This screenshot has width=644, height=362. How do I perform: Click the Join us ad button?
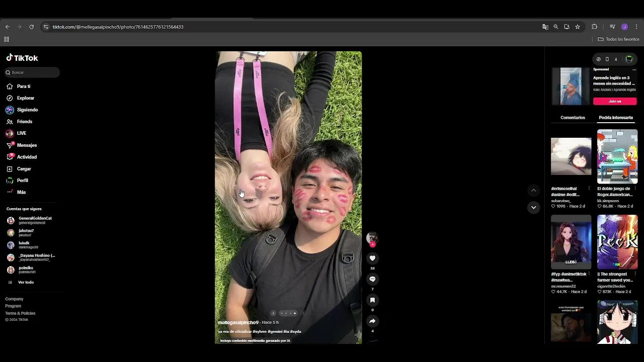615,101
